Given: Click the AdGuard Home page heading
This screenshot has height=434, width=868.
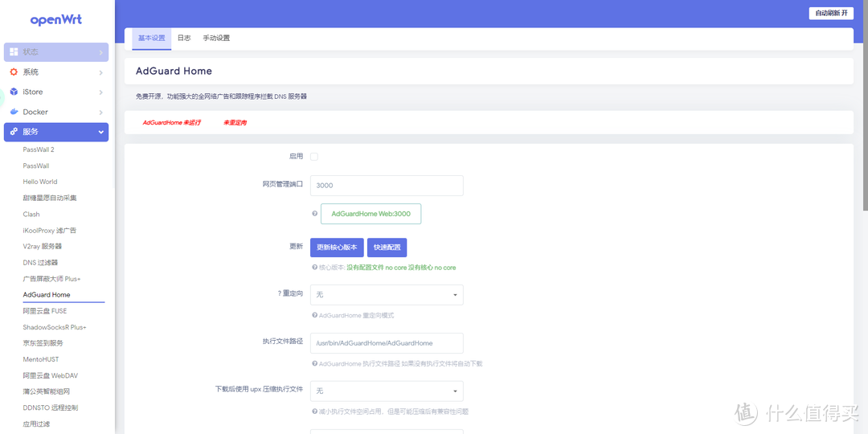Looking at the screenshot, I should point(174,72).
